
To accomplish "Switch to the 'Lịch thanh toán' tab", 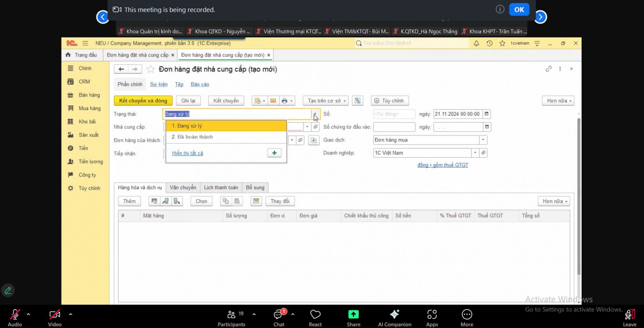I will [221, 188].
